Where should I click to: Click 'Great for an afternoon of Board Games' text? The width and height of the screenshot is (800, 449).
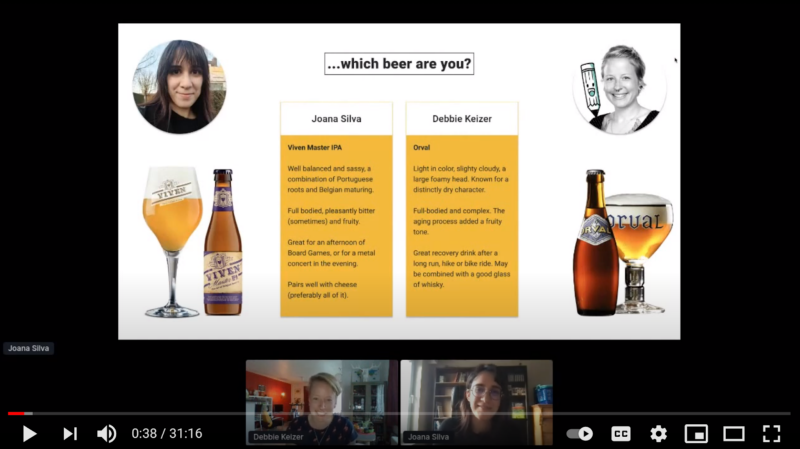[x=331, y=253]
